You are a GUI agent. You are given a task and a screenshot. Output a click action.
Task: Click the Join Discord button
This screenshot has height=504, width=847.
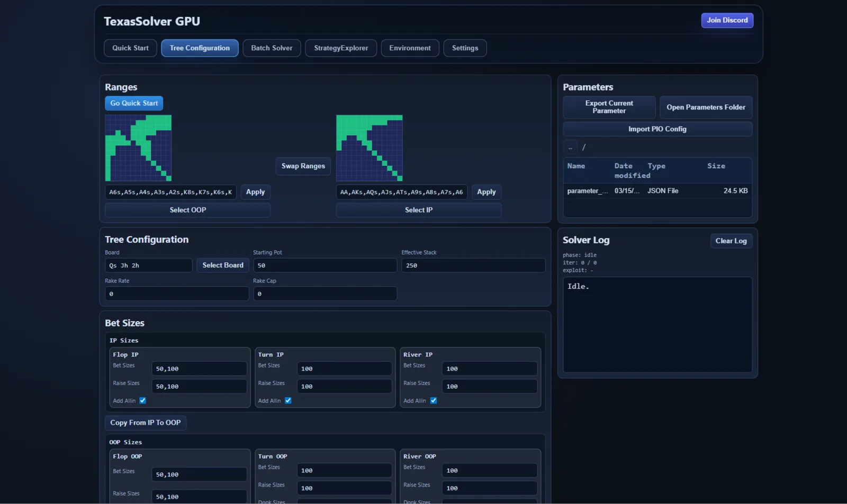click(x=727, y=21)
